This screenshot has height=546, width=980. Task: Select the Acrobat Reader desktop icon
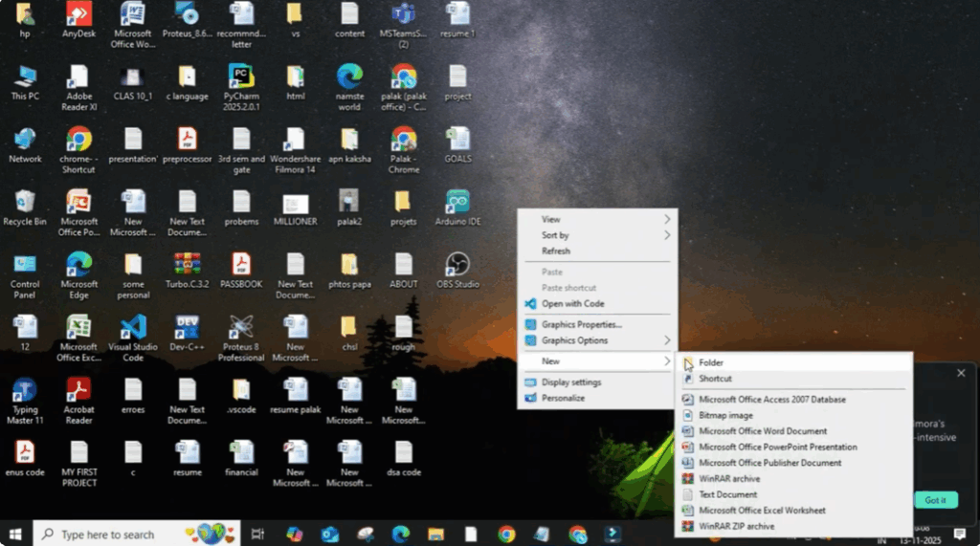click(78, 401)
